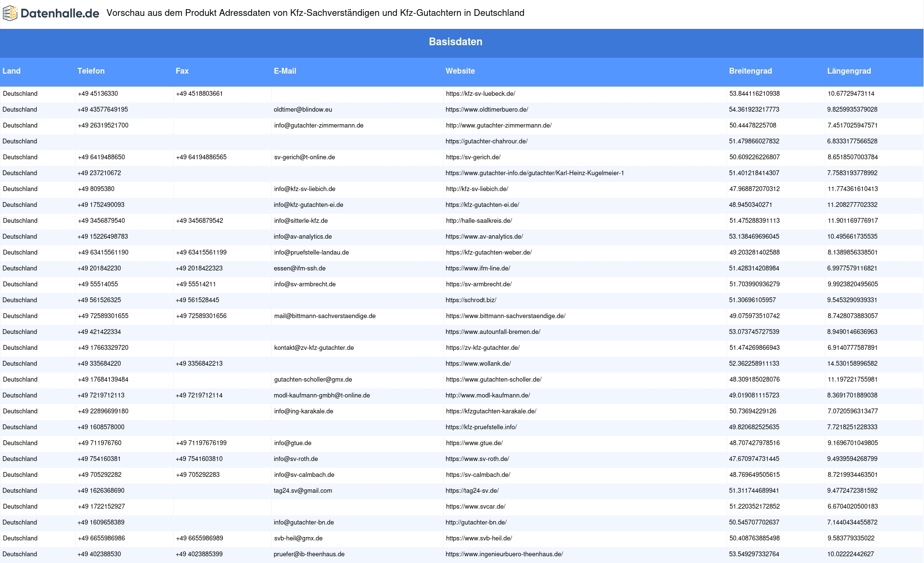The width and height of the screenshot is (924, 563).
Task: Select phone number +49 1722152927
Action: click(x=101, y=507)
